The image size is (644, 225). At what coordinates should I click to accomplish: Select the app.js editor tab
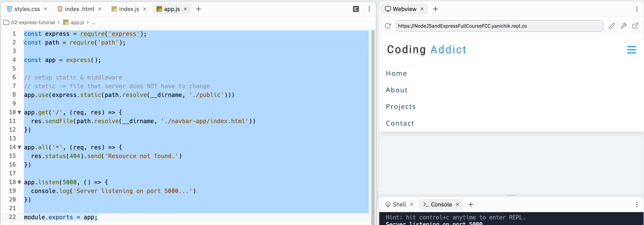pos(172,9)
